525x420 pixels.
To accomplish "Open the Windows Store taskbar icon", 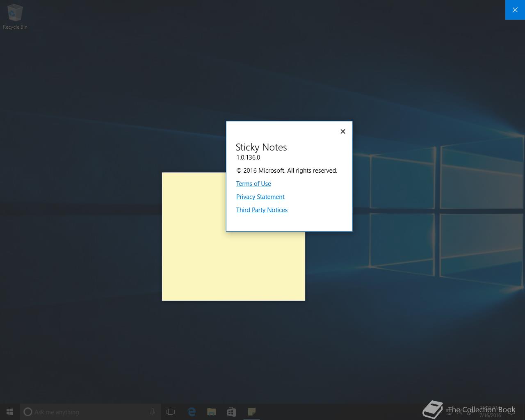I will (231, 412).
